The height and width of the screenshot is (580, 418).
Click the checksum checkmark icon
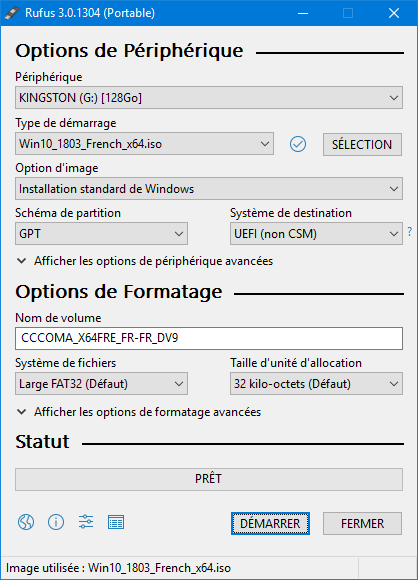click(x=298, y=144)
